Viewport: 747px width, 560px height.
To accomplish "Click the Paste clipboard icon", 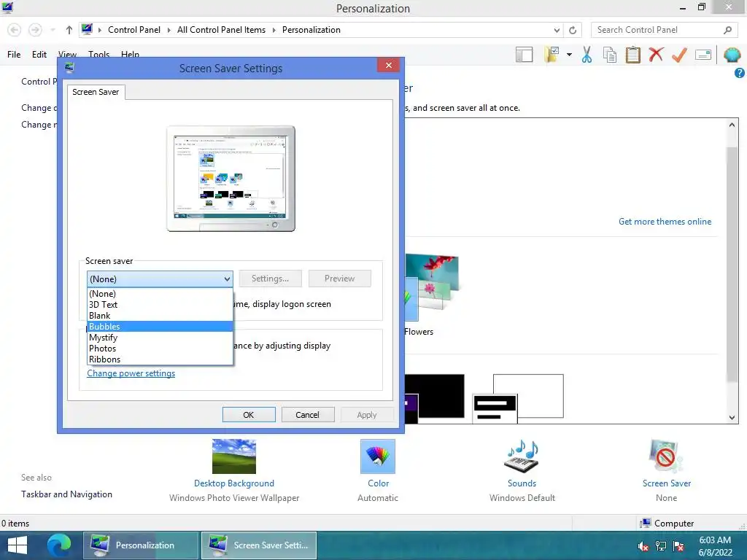I will [x=632, y=55].
